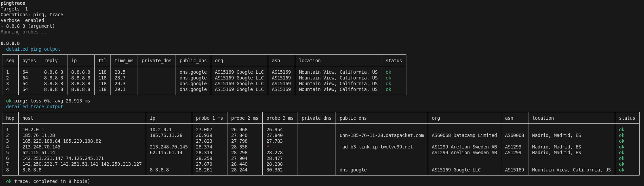
Task: Click the '- 8.8.8.8 (argument)' target line
Action: coord(27,26)
